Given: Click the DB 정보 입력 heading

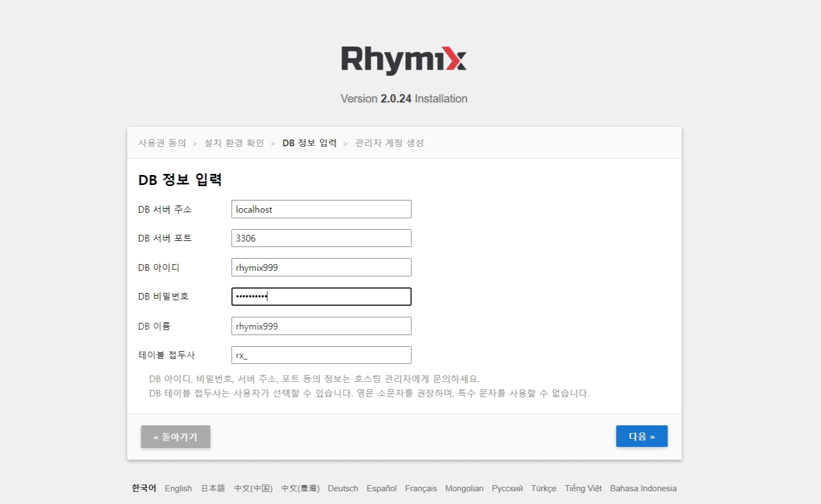Looking at the screenshot, I should tap(180, 179).
